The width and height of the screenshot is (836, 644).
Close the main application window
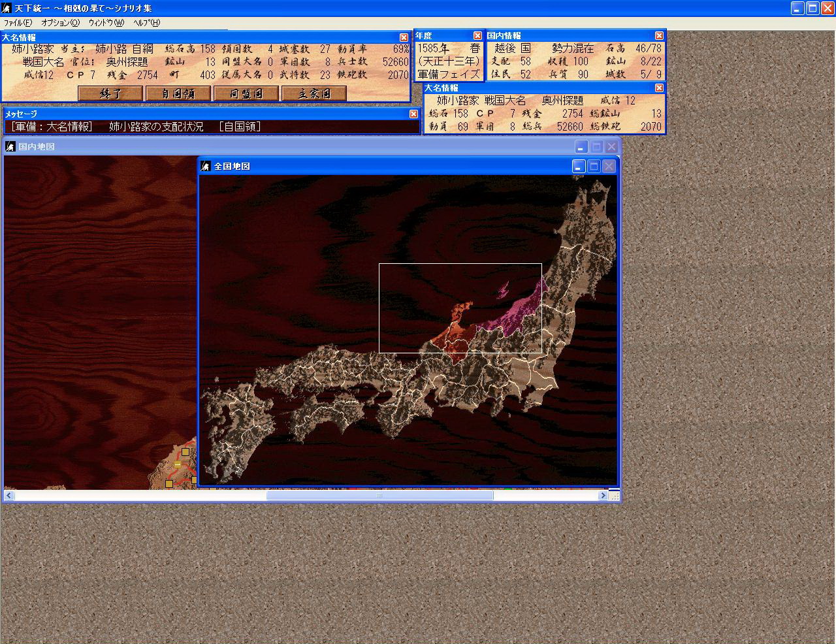click(828, 8)
